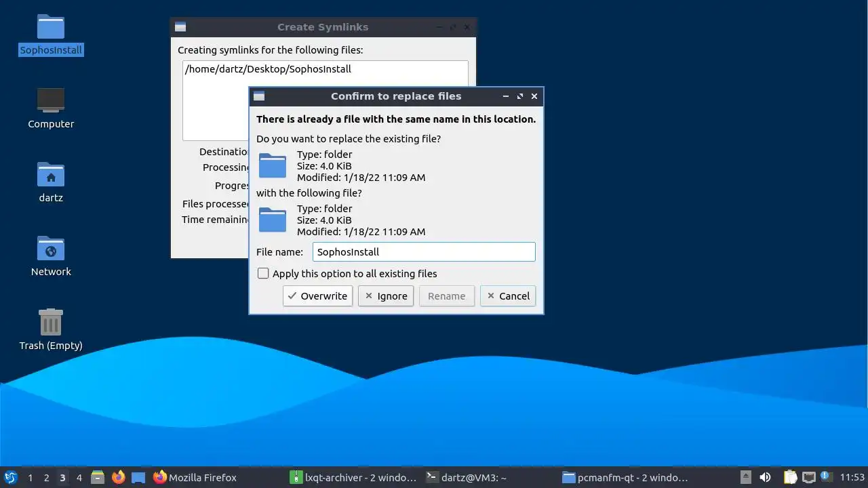Click the /home/dartz/Desktop/SophosInstall path in Create Symlinks
The width and height of the screenshot is (868, 488).
click(x=268, y=69)
